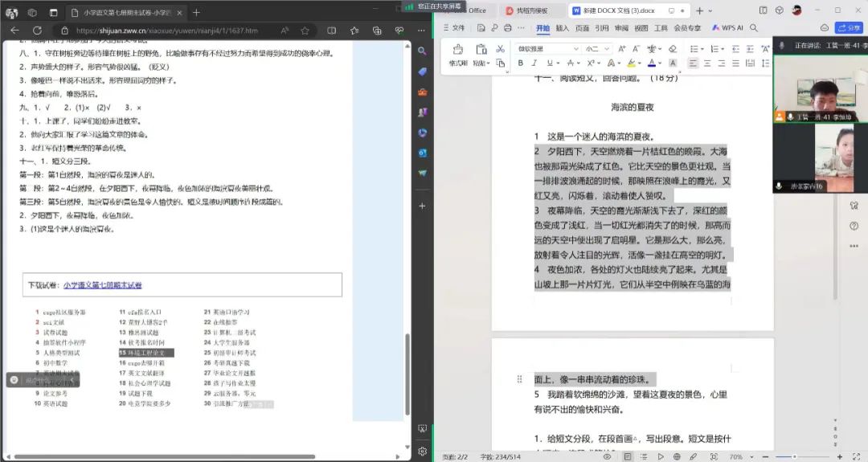The image size is (868, 462).
Task: Click the 小学语文第七册期末试卷 download link
Action: [x=103, y=285]
